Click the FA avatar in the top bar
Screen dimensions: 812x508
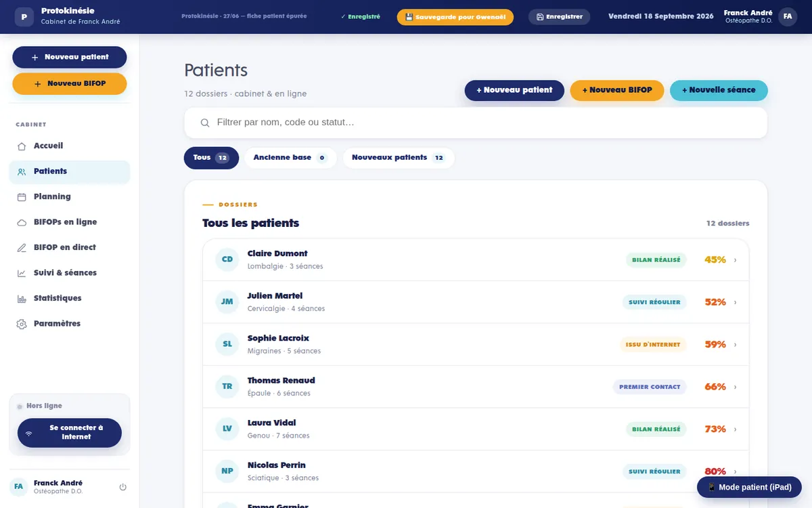tap(788, 16)
